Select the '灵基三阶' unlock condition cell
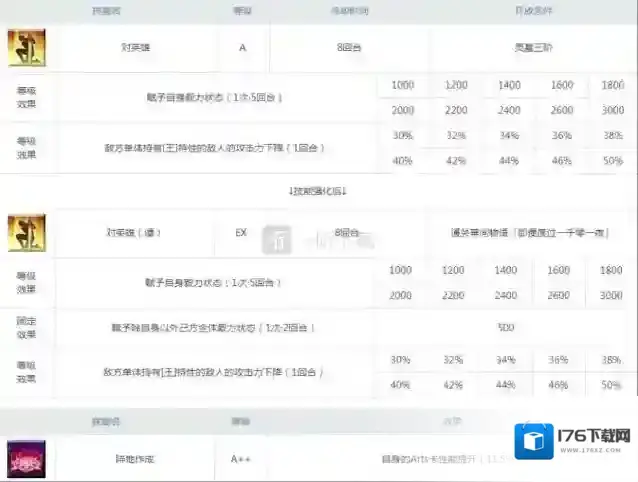This screenshot has height=482, width=638. (x=533, y=48)
